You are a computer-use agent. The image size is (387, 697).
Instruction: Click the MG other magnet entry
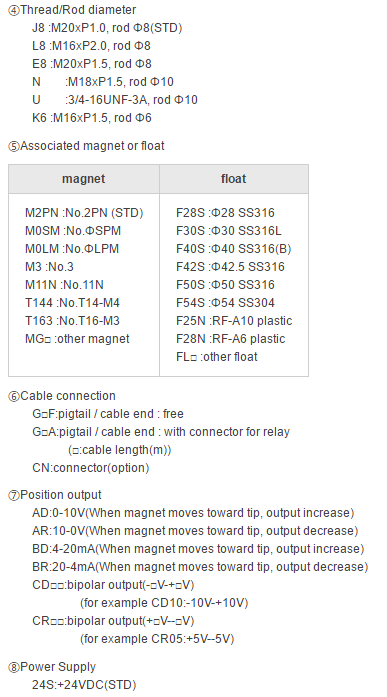[77, 339]
